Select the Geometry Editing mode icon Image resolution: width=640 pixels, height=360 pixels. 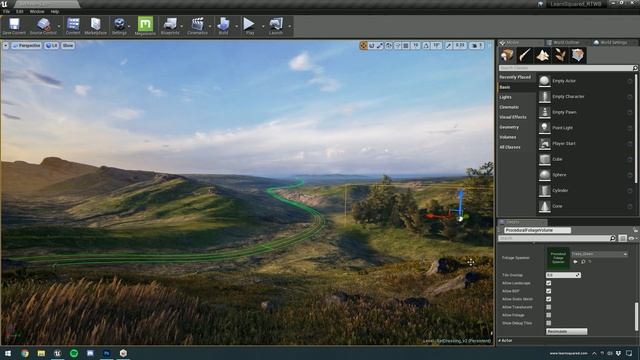(578, 55)
